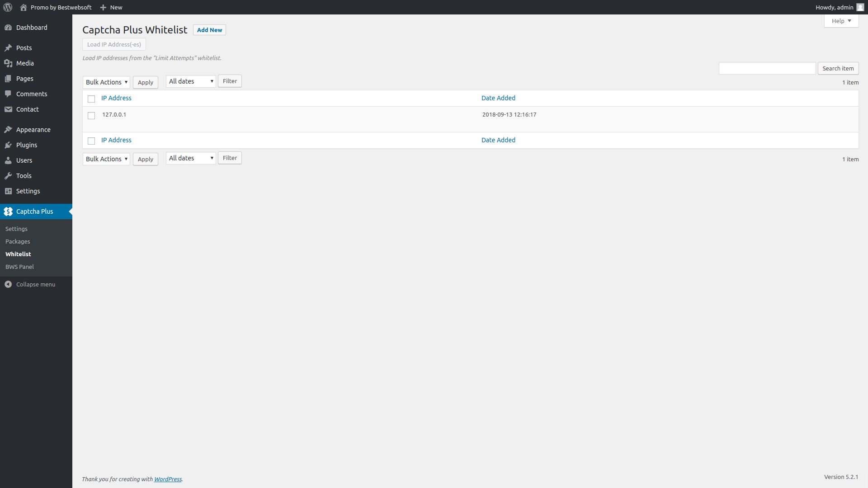Open the New content menu
This screenshot has height=488, width=868.
[111, 7]
